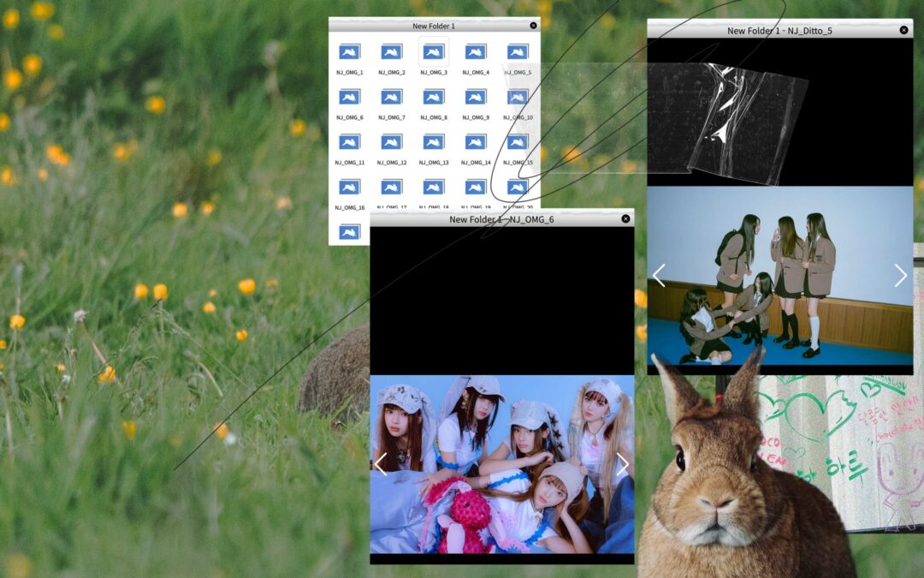The width and height of the screenshot is (924, 578).
Task: Show next photo in NJ_Ditto_5 viewer
Action: (900, 276)
